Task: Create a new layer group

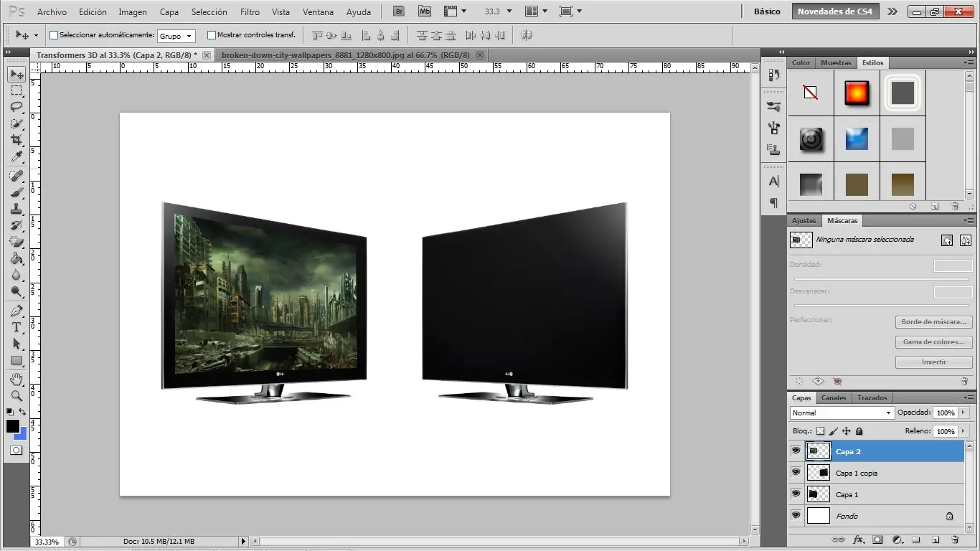Action: point(916,540)
